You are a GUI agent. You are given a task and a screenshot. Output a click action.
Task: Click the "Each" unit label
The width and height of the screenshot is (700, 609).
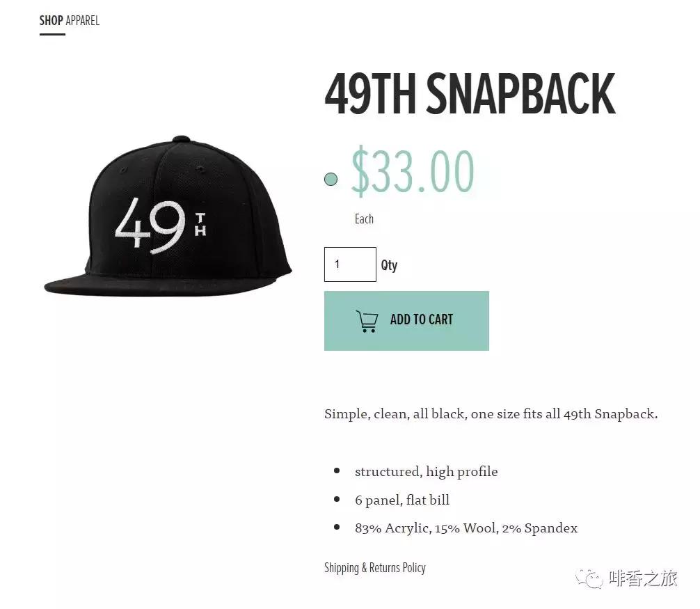[x=364, y=219]
